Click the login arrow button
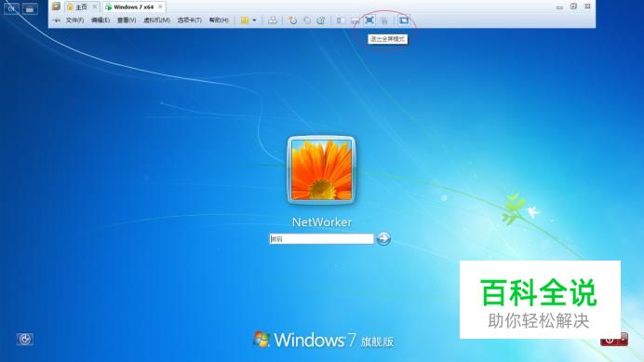Viewport: 644px width, 362px height. point(383,238)
